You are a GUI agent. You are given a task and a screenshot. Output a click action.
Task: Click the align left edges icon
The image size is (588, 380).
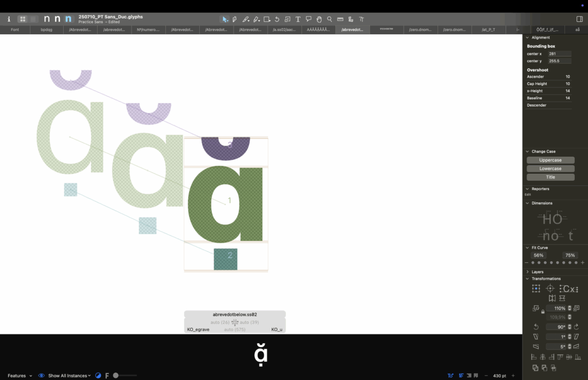click(534, 357)
